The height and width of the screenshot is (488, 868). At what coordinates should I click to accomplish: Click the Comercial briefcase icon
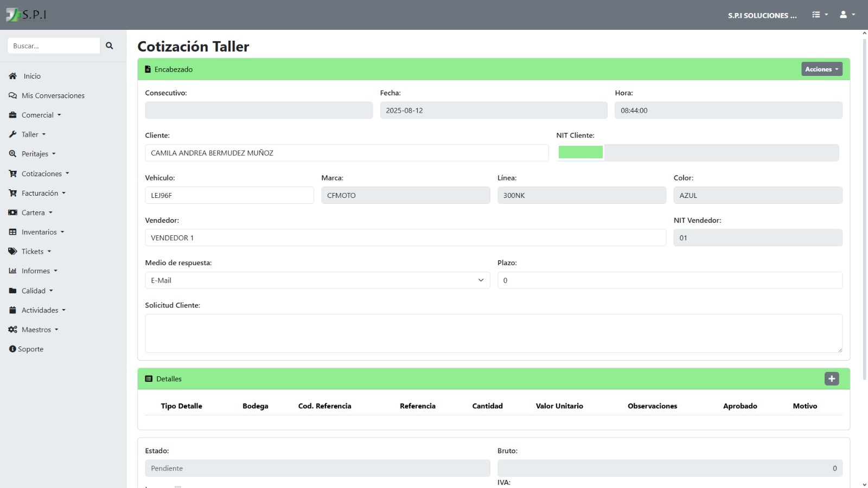pos(12,115)
